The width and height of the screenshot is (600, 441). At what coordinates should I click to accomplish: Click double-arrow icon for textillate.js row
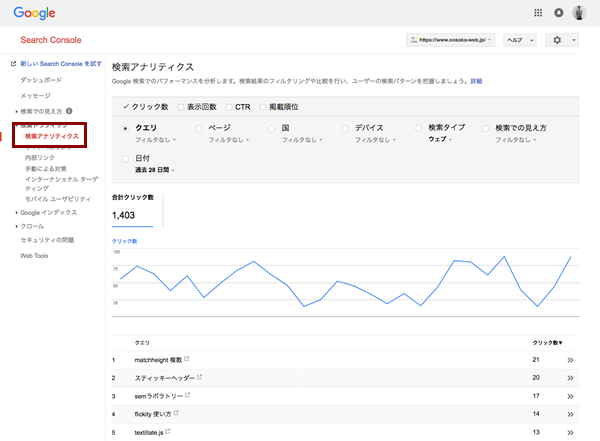pyautogui.click(x=570, y=432)
